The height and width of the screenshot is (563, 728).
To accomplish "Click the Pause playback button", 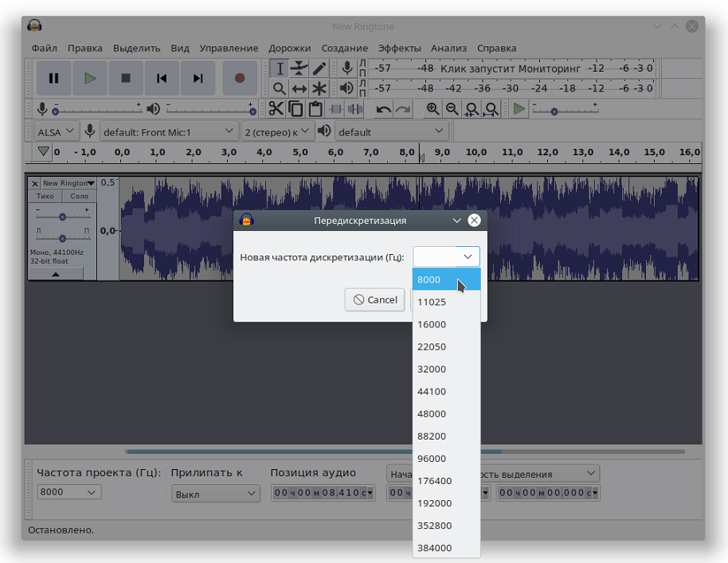I will point(53,78).
